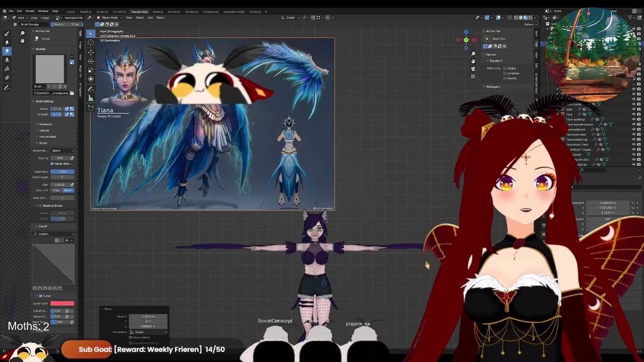Select the Select Box tool in viewport
The height and width of the screenshot is (362, 644).
pos(91,34)
